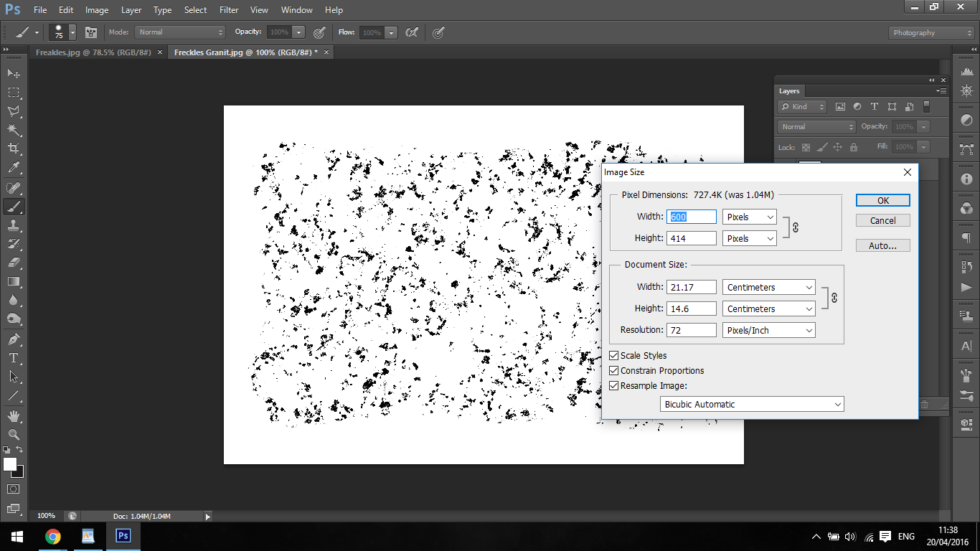Open the Info panel icon
Viewport: 980px width, 551px height.
966,179
